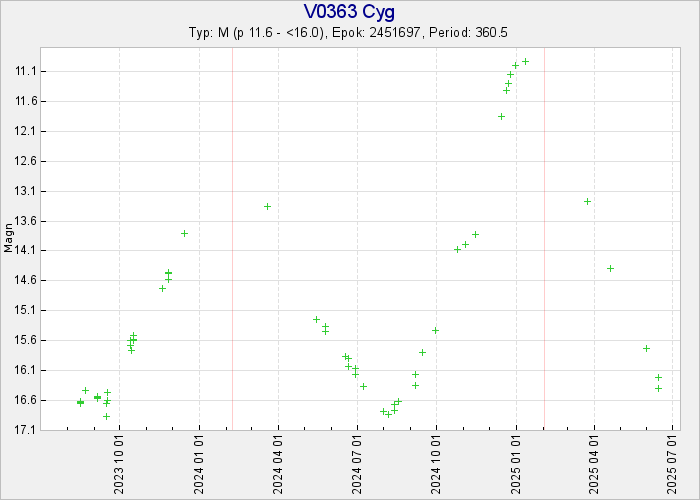The height and width of the screenshot is (500, 700).
Task: Click the 2025 04 01 date label
Action: [594, 465]
